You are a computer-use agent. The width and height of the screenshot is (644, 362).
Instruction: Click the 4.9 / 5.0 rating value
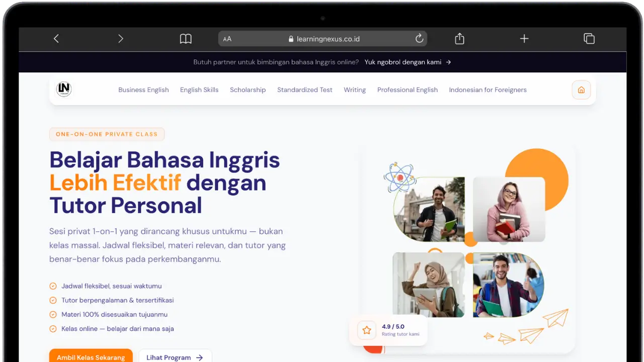(x=393, y=327)
